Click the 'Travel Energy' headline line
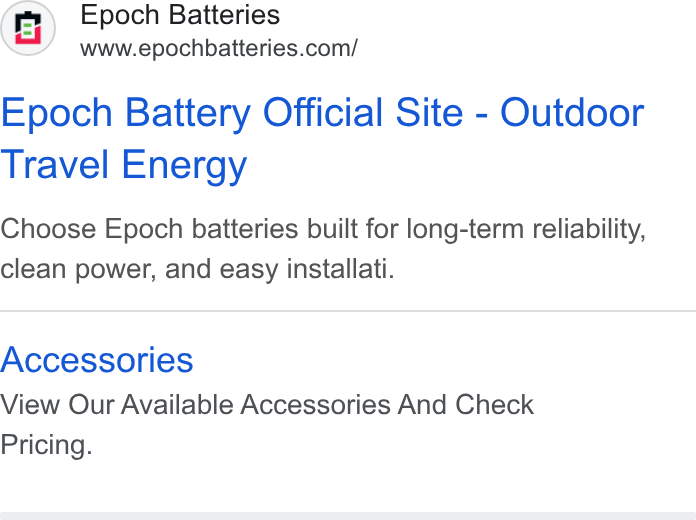This screenshot has width=696, height=520. tap(123, 165)
